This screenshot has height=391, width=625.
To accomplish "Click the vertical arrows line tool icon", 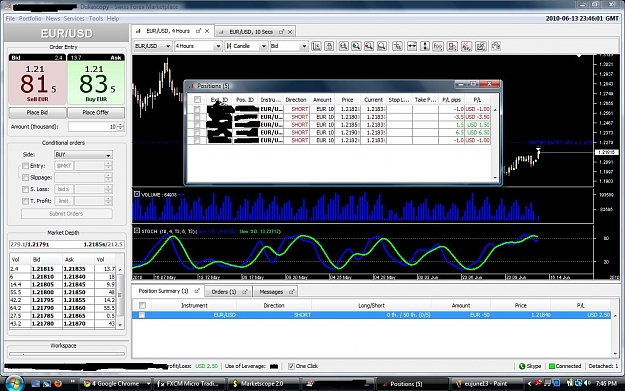I will (x=425, y=46).
